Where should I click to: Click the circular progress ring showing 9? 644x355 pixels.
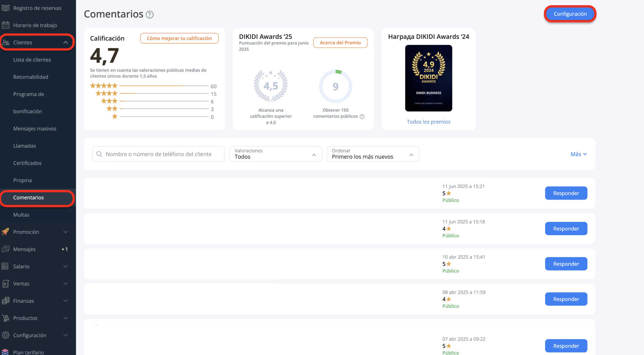[336, 86]
